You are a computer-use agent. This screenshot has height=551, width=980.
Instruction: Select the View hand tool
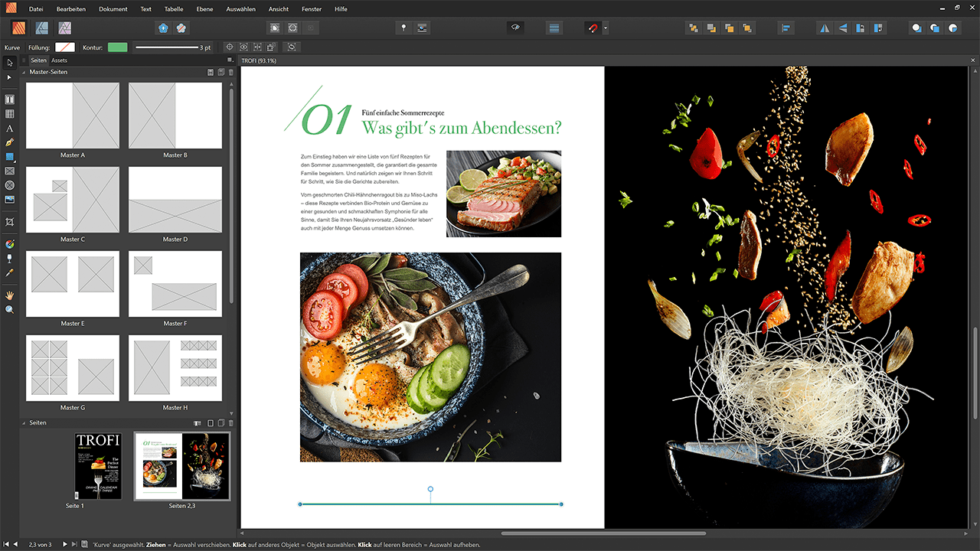click(10, 295)
